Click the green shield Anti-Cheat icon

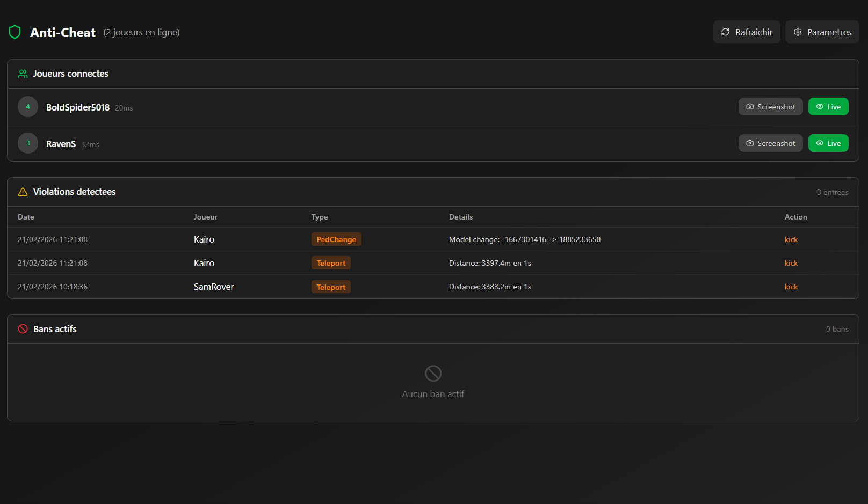(x=15, y=32)
